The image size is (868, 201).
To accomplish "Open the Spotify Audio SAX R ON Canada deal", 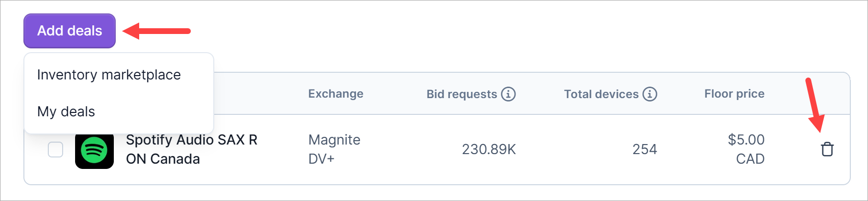I will pos(191,149).
